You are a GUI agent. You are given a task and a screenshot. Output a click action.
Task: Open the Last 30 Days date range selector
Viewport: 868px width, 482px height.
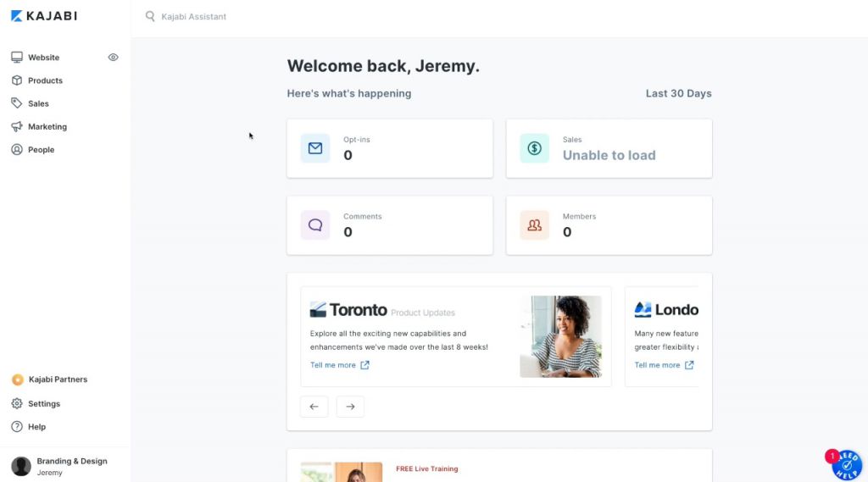(678, 93)
